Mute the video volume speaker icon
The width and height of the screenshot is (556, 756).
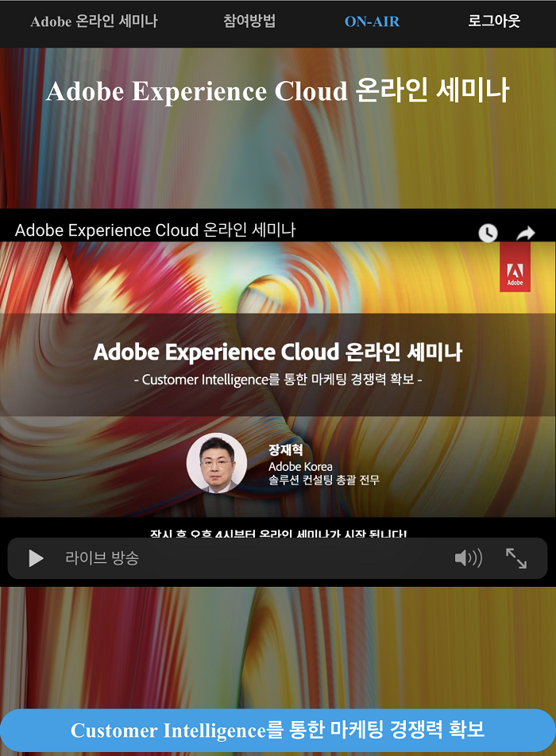pyautogui.click(x=469, y=557)
